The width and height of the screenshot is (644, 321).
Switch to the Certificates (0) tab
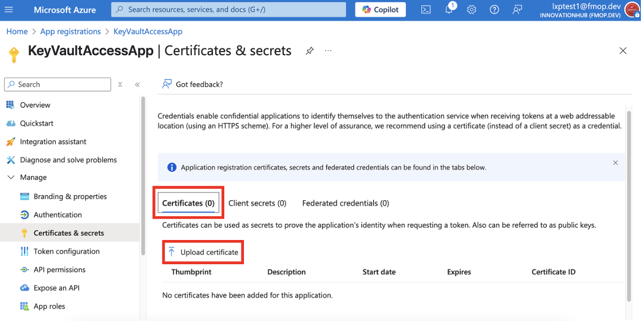(188, 203)
